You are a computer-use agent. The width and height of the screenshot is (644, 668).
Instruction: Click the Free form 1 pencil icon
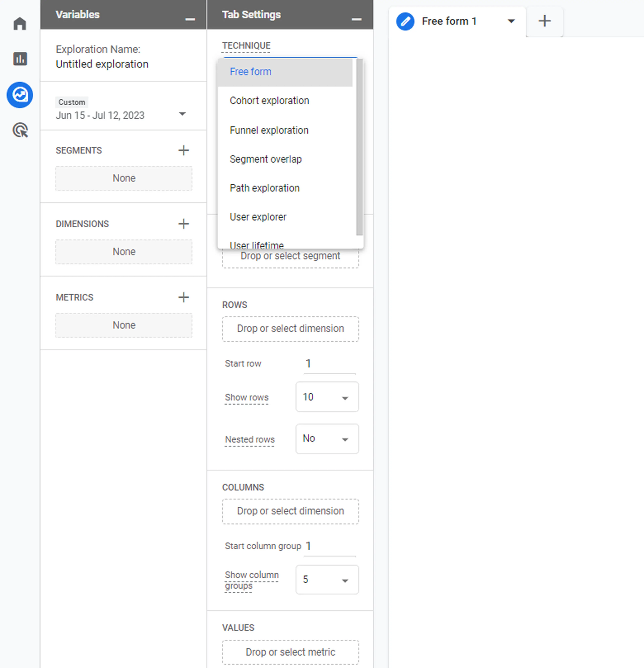[x=405, y=21]
